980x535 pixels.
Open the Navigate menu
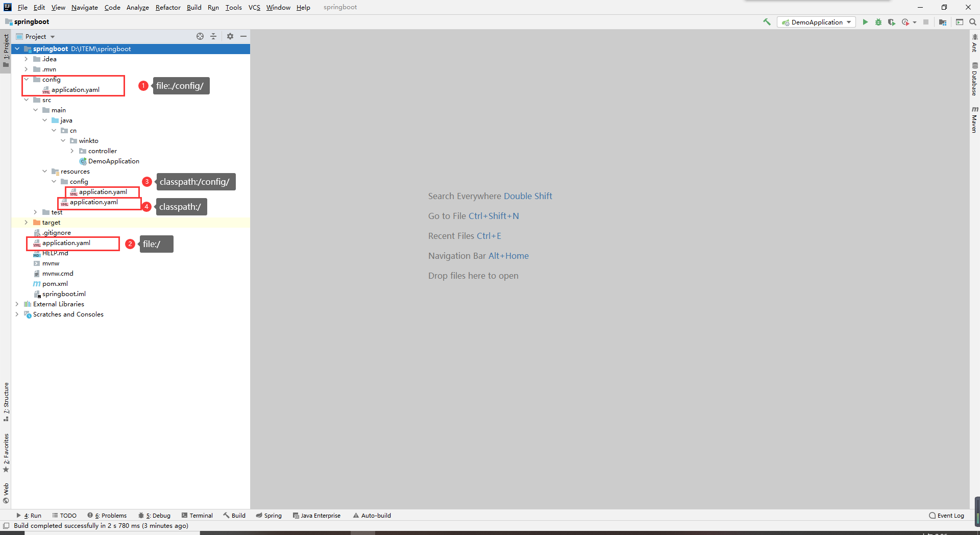(x=84, y=7)
